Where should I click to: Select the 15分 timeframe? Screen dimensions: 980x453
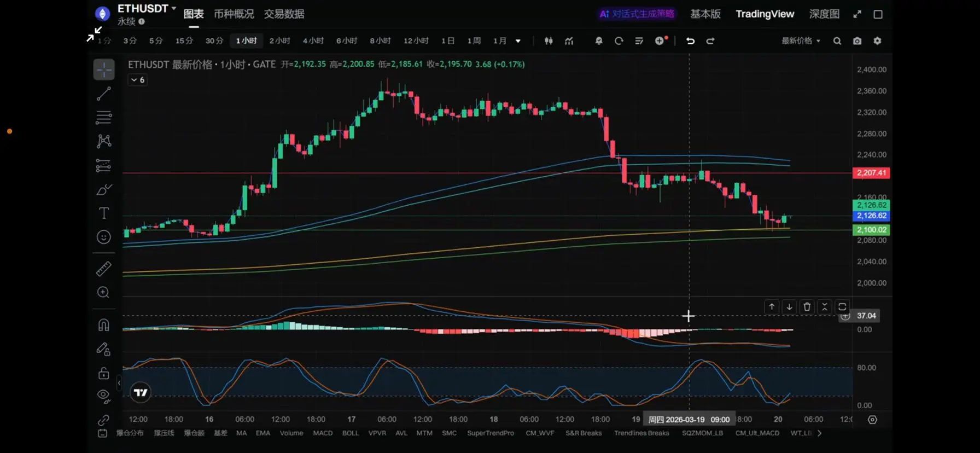(x=184, y=41)
